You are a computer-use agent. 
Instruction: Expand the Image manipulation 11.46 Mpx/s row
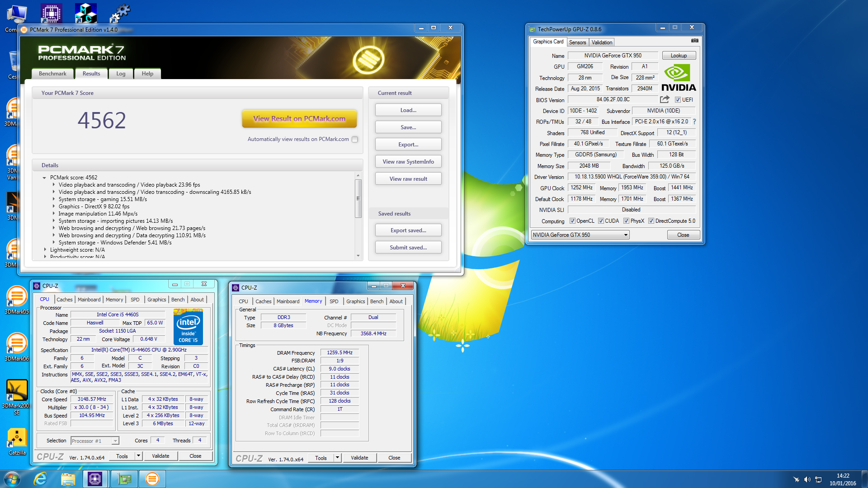(54, 214)
